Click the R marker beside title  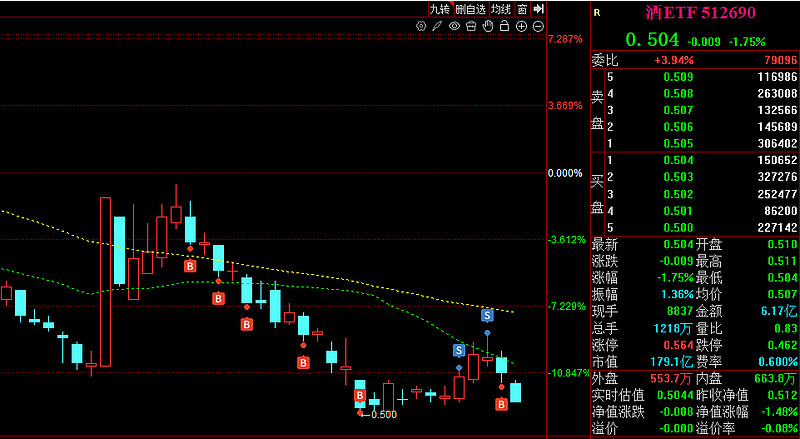coord(597,13)
